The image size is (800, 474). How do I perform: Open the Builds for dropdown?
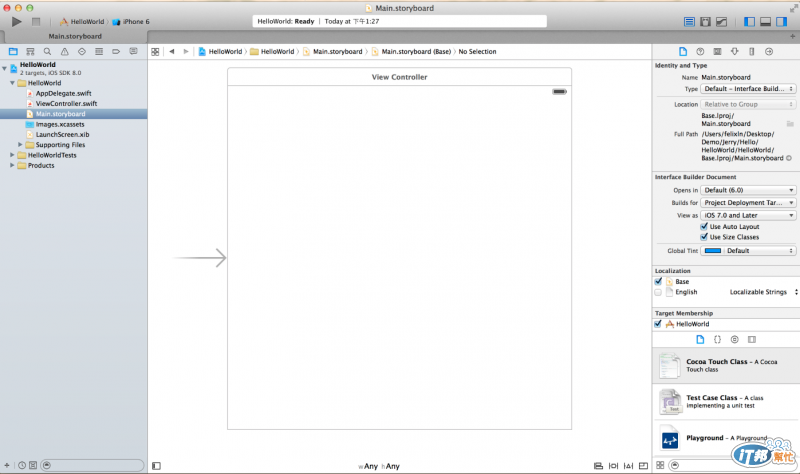(x=748, y=203)
